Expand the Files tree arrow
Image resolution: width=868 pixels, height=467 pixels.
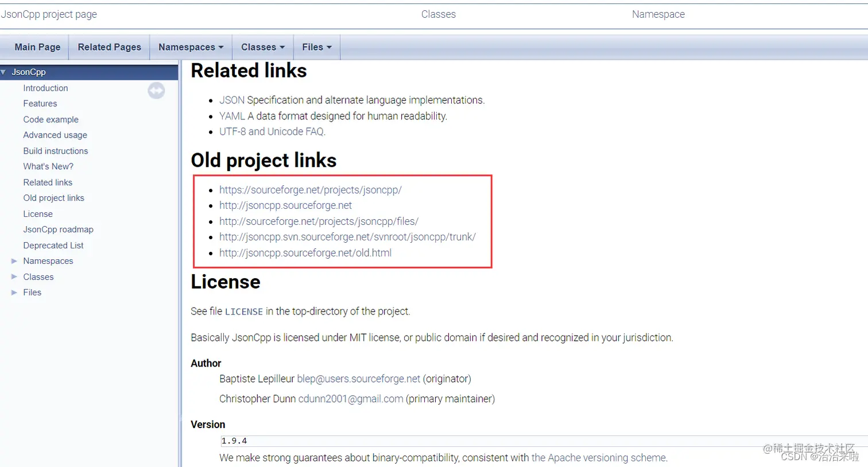point(14,293)
